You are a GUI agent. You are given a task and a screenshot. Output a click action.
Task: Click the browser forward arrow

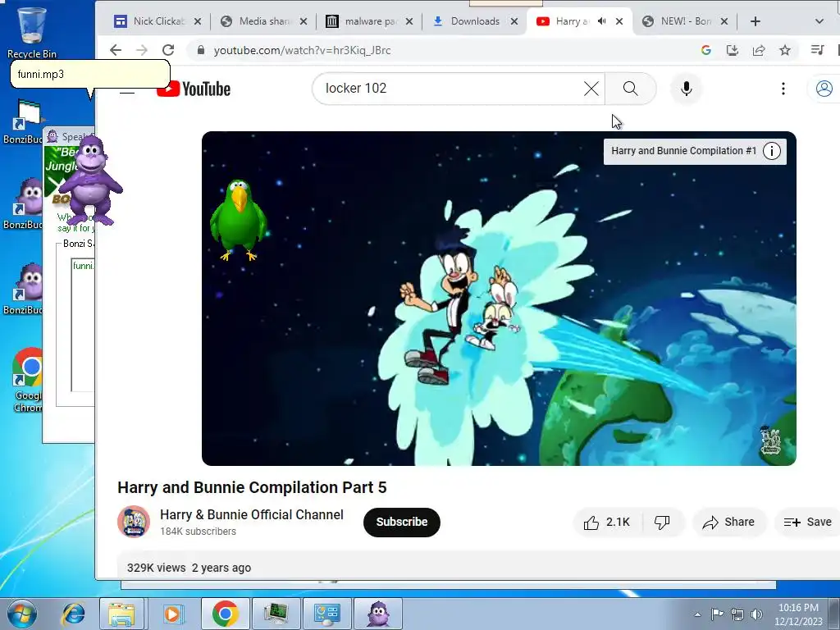coord(142,50)
